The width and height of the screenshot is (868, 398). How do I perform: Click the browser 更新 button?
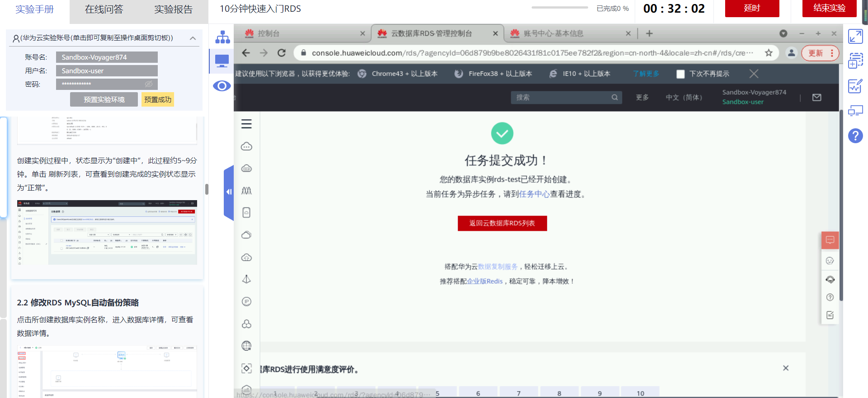click(820, 53)
